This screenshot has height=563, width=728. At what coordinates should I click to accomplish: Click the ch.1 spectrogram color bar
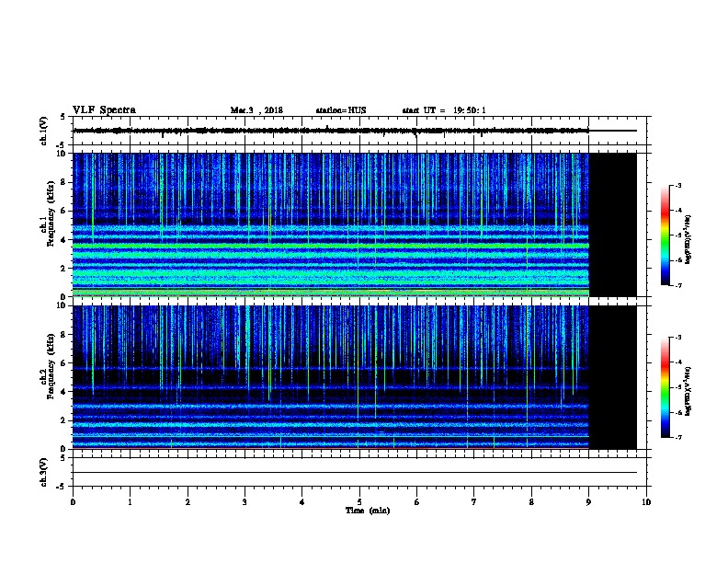coord(665,236)
